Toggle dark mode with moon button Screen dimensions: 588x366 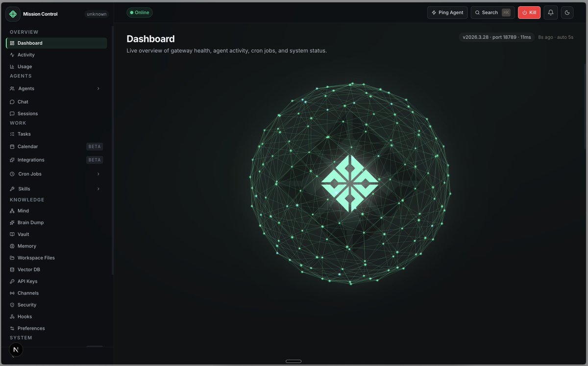[x=567, y=13]
